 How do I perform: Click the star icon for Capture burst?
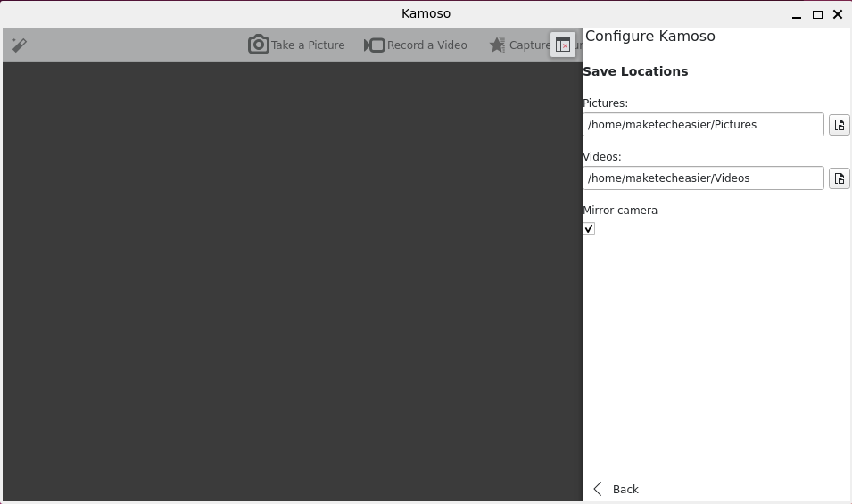coord(497,45)
